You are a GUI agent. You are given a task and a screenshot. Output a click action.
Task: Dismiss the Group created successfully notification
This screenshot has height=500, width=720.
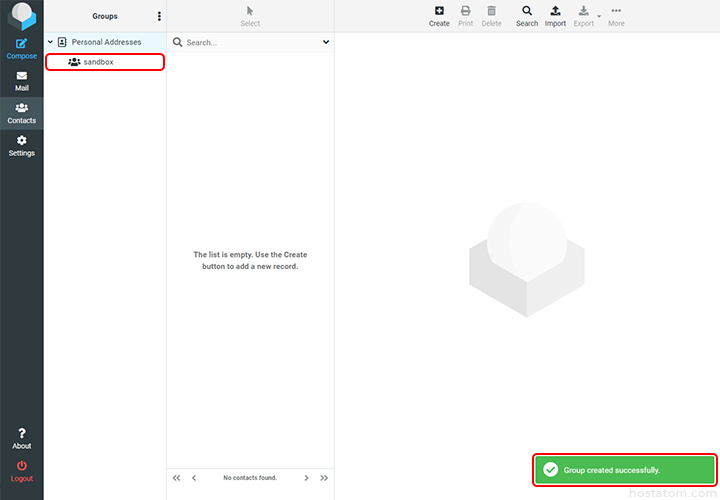[x=625, y=469]
